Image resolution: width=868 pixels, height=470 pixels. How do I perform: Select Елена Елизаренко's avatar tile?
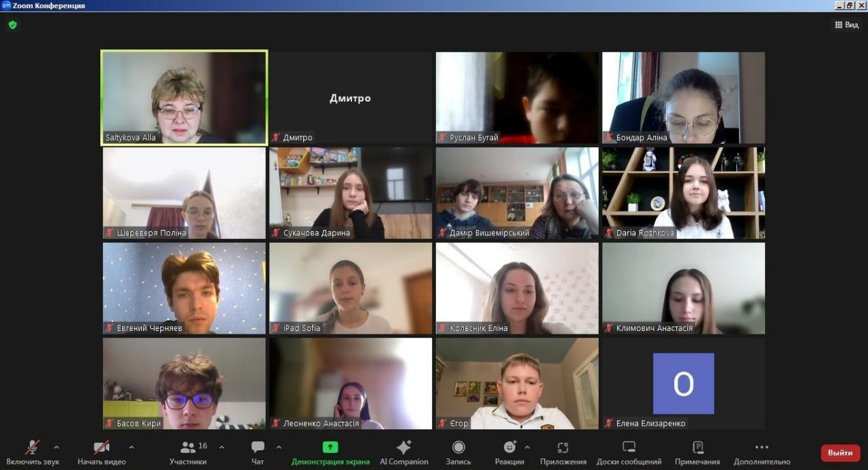[x=683, y=383]
